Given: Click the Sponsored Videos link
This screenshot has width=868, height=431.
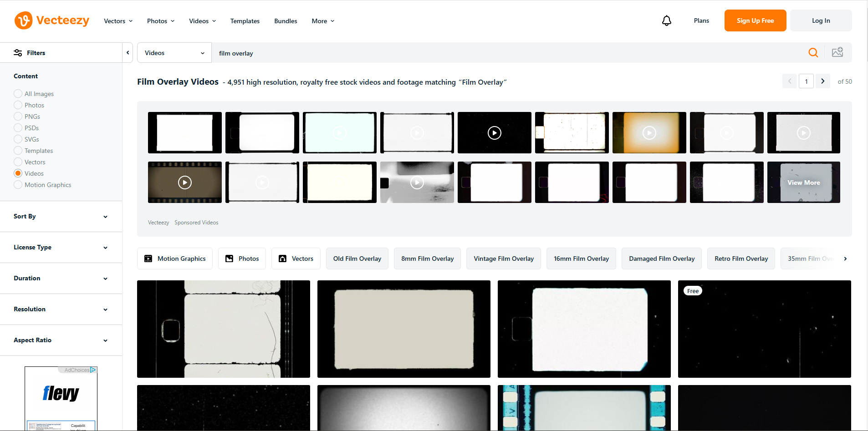Looking at the screenshot, I should [x=196, y=223].
